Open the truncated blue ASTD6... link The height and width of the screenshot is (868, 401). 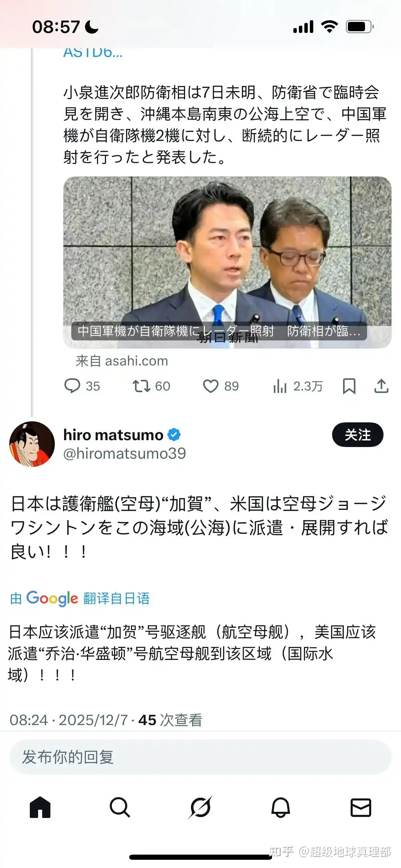[x=93, y=53]
